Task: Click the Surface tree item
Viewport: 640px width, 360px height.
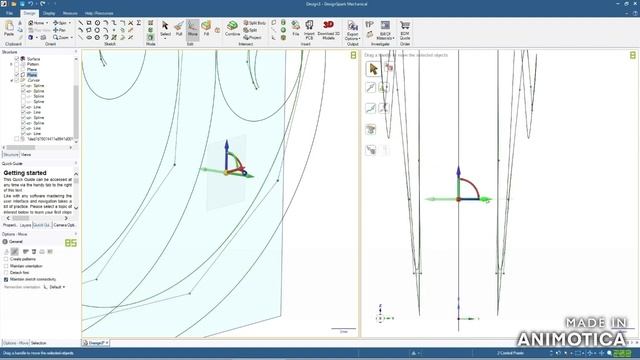Action: point(33,59)
